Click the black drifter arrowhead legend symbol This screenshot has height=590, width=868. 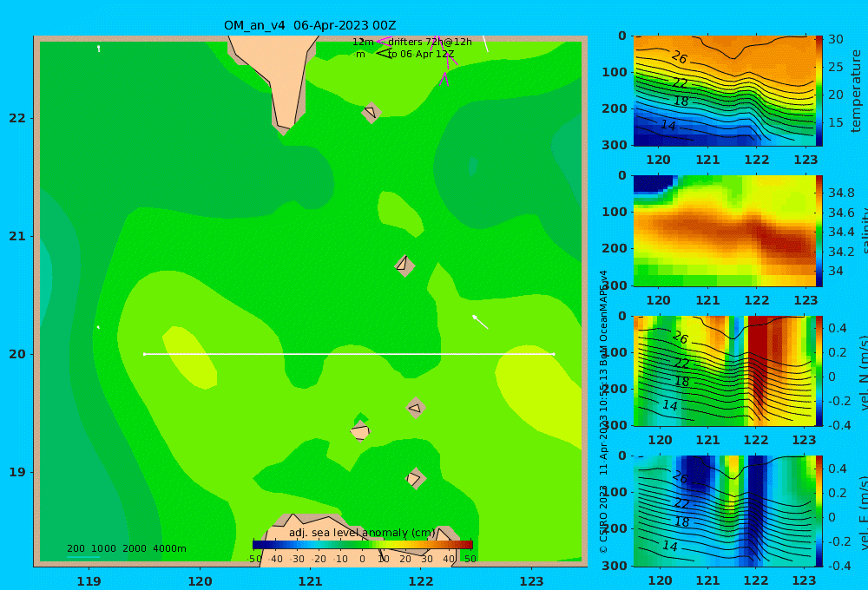[x=384, y=54]
